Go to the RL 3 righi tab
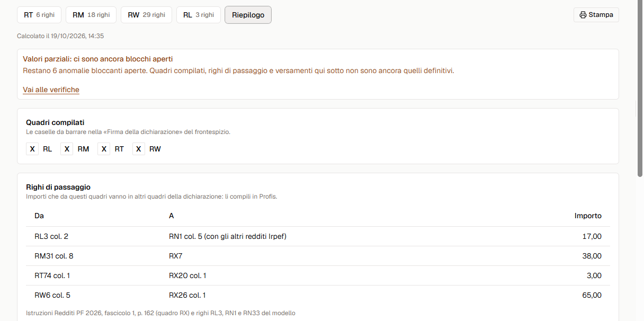 pos(199,15)
